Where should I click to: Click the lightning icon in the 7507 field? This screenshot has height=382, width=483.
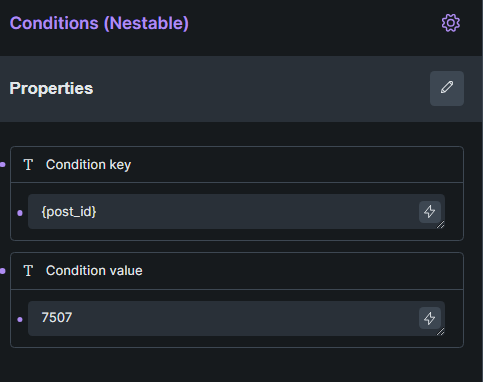tap(430, 318)
